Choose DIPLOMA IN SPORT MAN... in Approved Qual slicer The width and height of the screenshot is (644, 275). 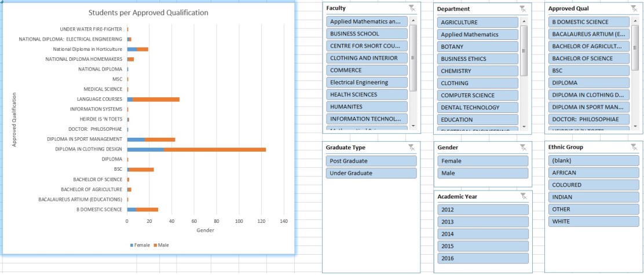pyautogui.click(x=589, y=107)
